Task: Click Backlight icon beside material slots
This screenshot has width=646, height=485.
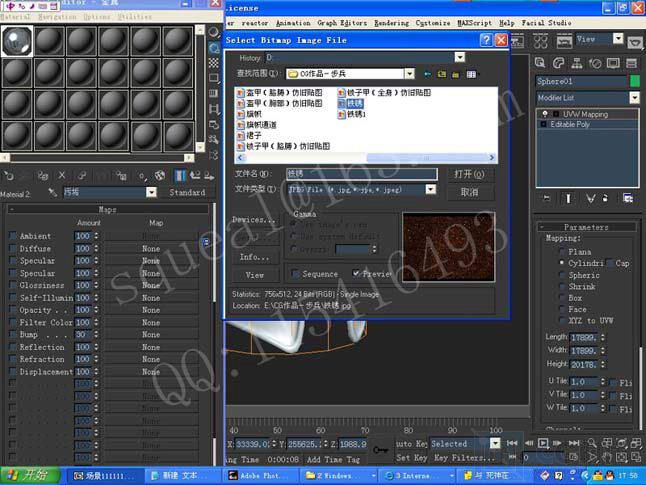Action: 213,48
